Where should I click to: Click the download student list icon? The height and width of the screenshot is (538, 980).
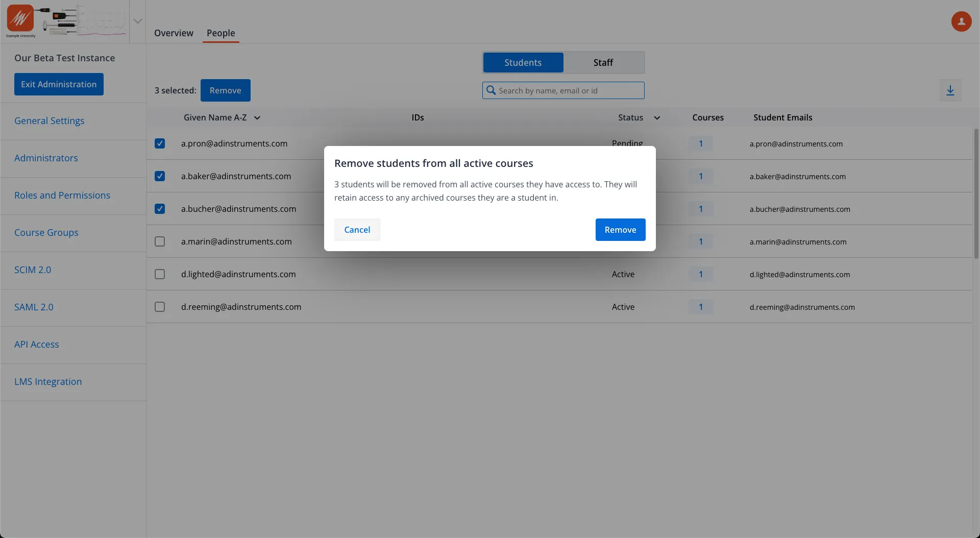[950, 90]
